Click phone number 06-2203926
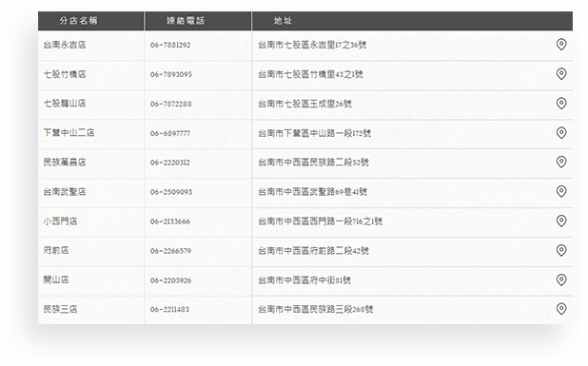588x366 pixels. point(170,280)
